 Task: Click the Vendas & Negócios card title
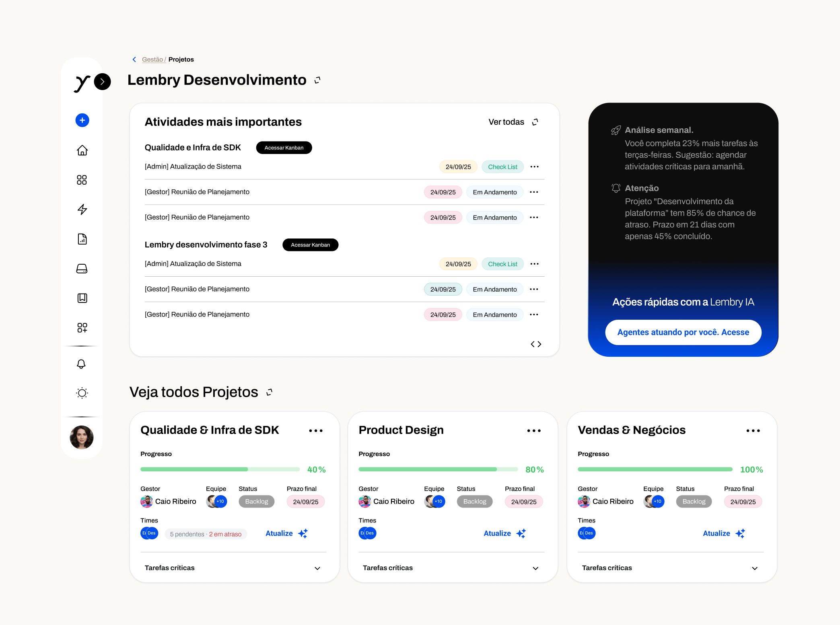(632, 430)
